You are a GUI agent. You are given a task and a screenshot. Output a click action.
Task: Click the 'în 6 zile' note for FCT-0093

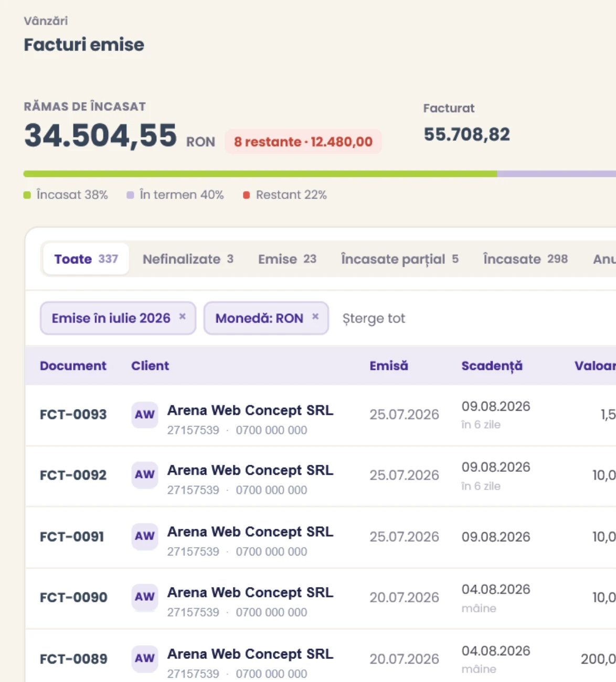pyautogui.click(x=481, y=424)
